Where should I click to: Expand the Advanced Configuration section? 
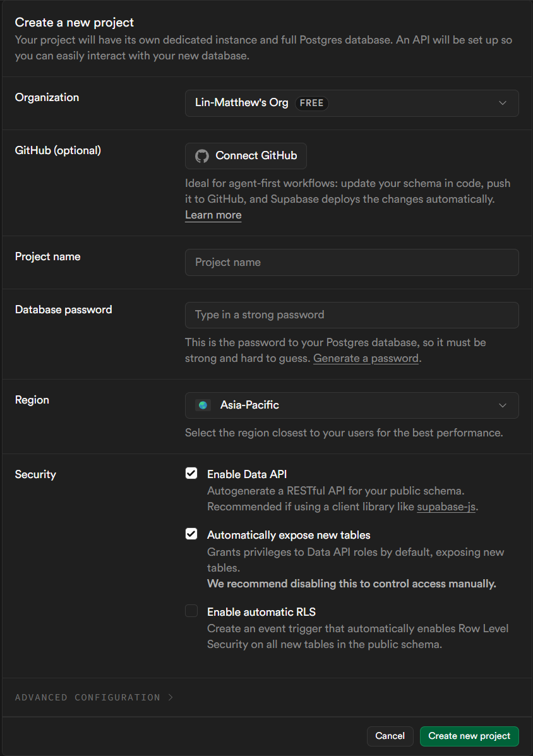[x=94, y=697]
